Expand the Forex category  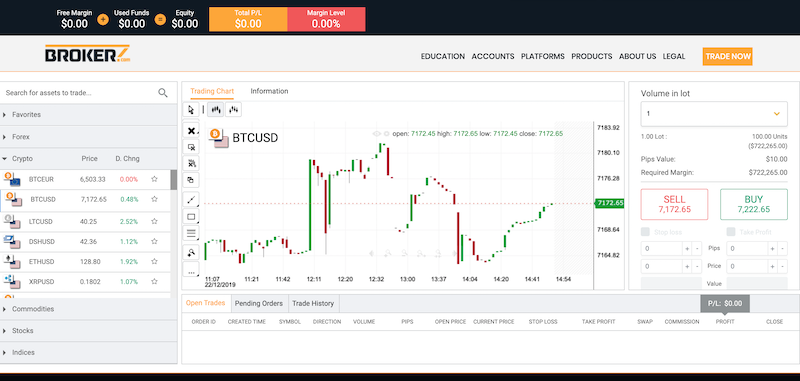(x=89, y=137)
